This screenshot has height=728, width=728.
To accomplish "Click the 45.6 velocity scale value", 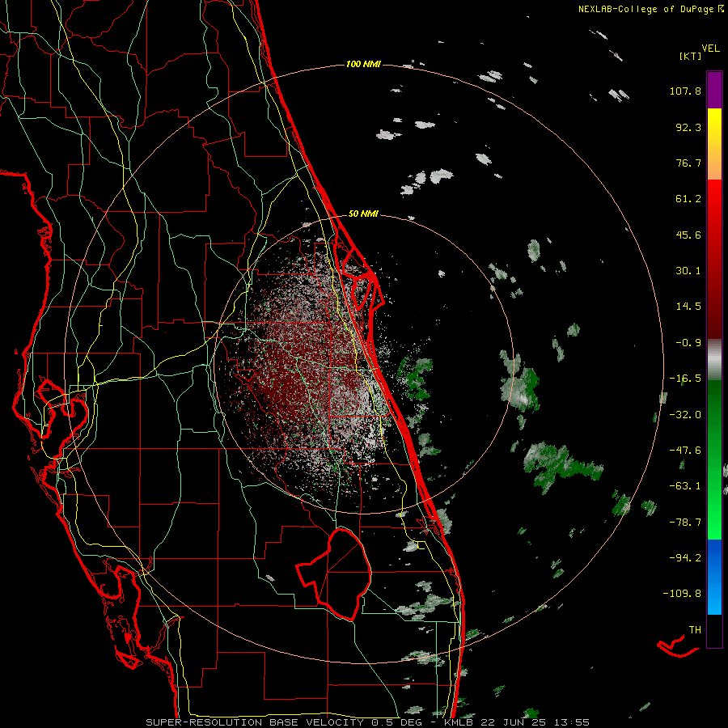I will [x=688, y=235].
